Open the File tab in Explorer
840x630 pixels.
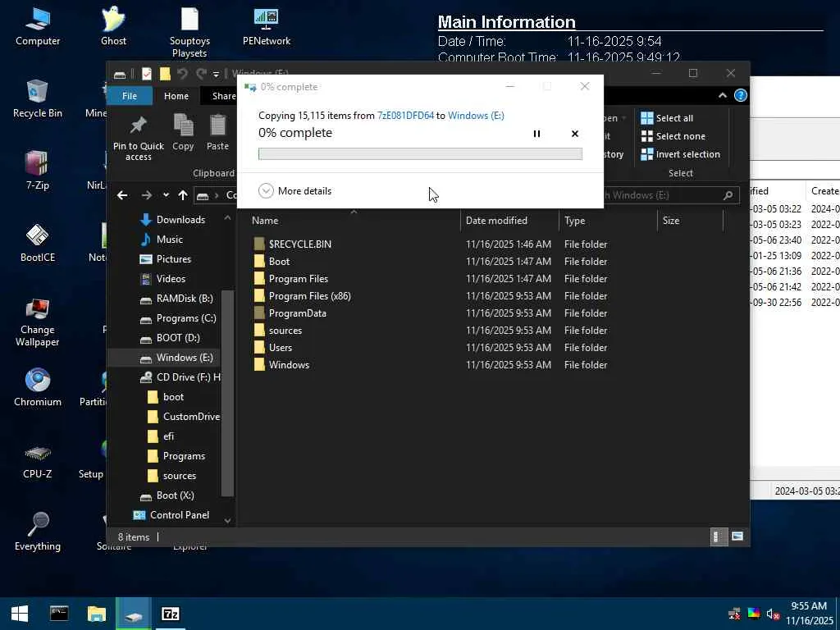(130, 96)
